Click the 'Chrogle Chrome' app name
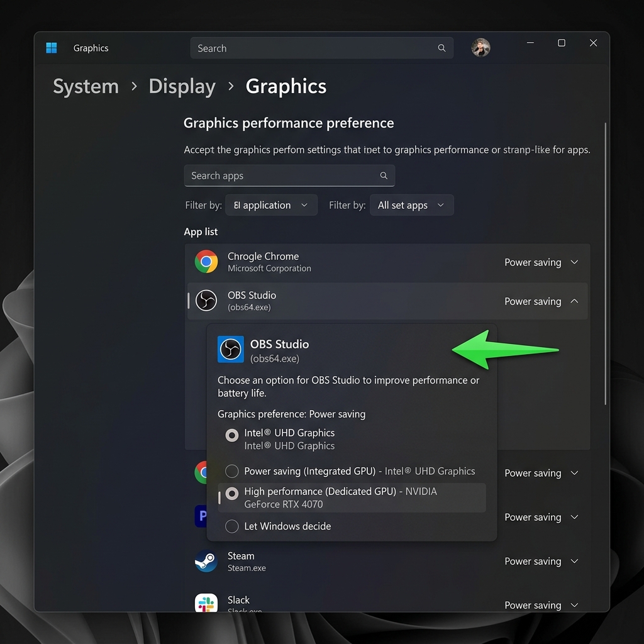644x644 pixels. point(264,257)
